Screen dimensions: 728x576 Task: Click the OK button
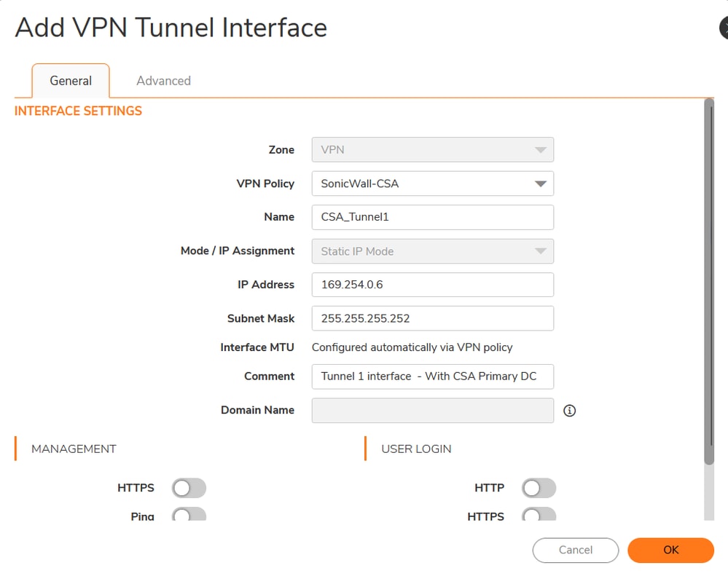[670, 550]
